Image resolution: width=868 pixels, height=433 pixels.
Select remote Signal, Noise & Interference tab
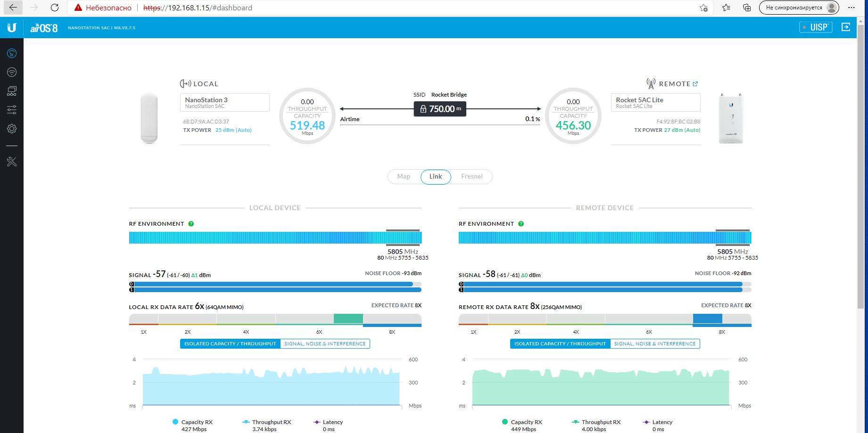[655, 344]
